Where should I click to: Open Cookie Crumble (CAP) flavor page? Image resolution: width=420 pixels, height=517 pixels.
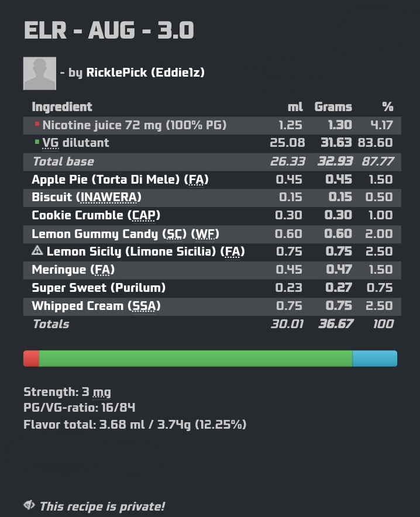point(96,215)
